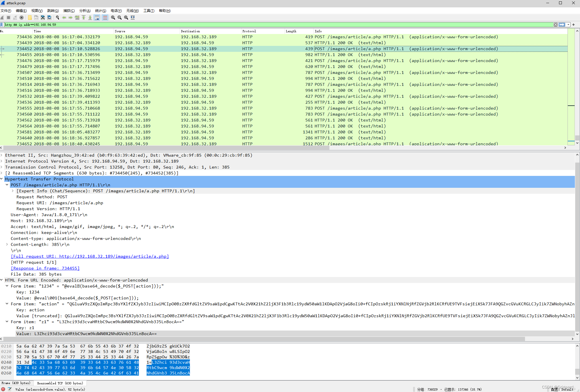580x392 pixels.
Task: Restart the current capture
Action: coord(15,18)
